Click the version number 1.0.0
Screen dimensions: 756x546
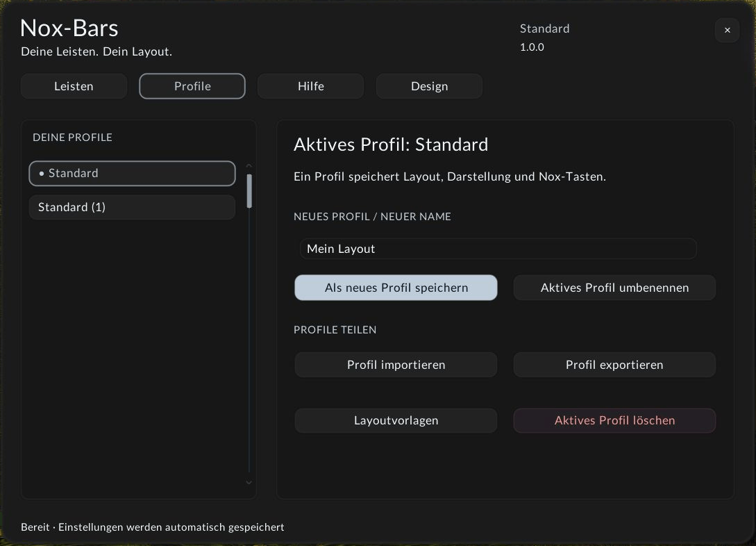coord(532,47)
